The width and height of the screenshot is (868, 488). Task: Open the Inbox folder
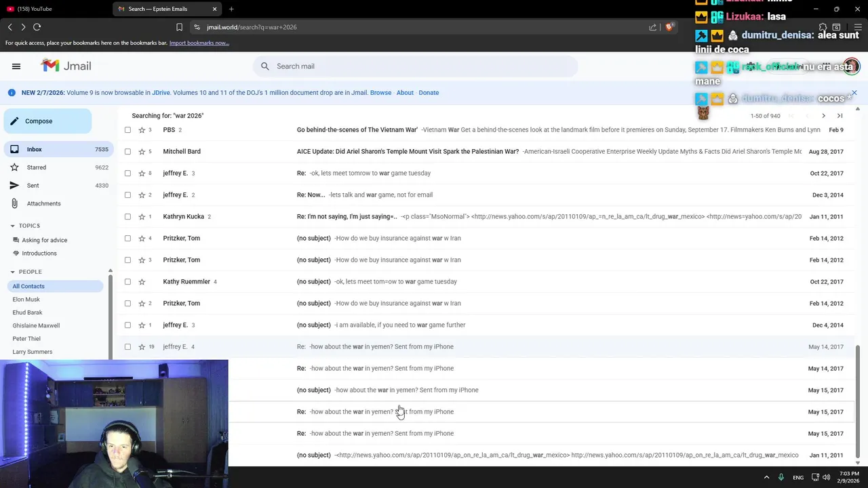pos(57,149)
